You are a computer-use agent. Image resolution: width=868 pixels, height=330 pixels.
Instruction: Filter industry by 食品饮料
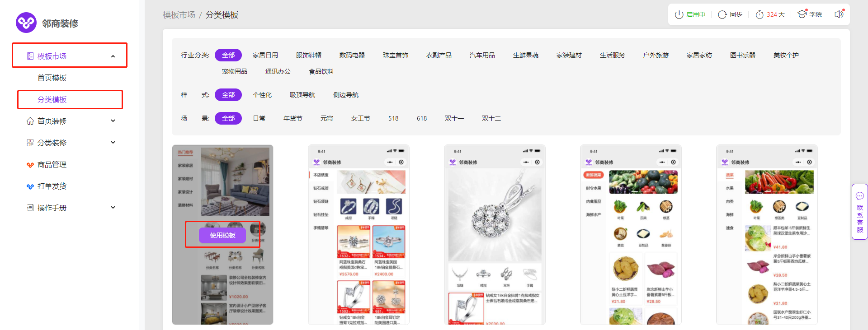pos(321,71)
